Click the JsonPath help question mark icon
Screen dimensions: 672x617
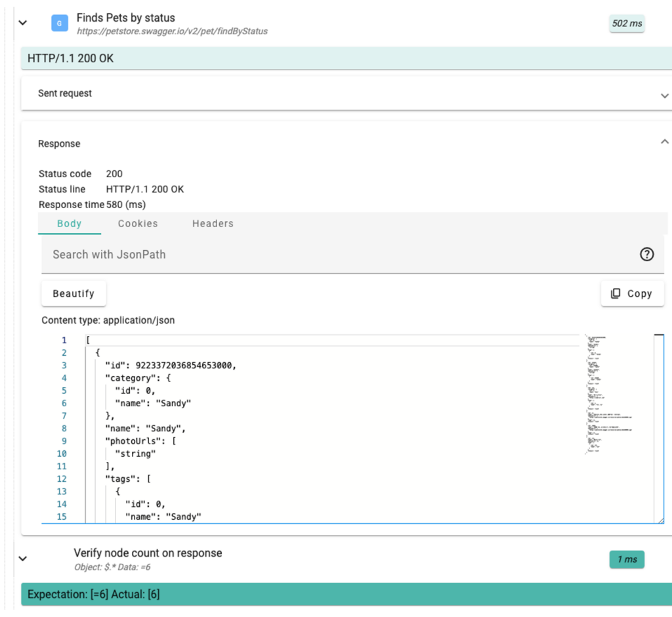coord(646,255)
